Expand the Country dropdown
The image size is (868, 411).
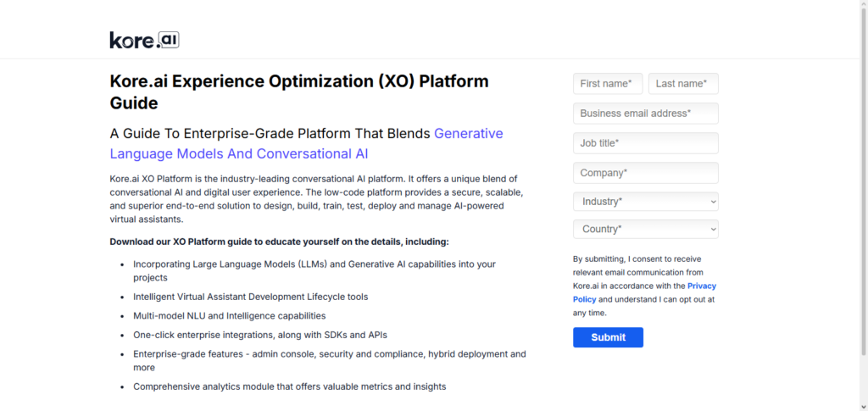[x=646, y=229]
